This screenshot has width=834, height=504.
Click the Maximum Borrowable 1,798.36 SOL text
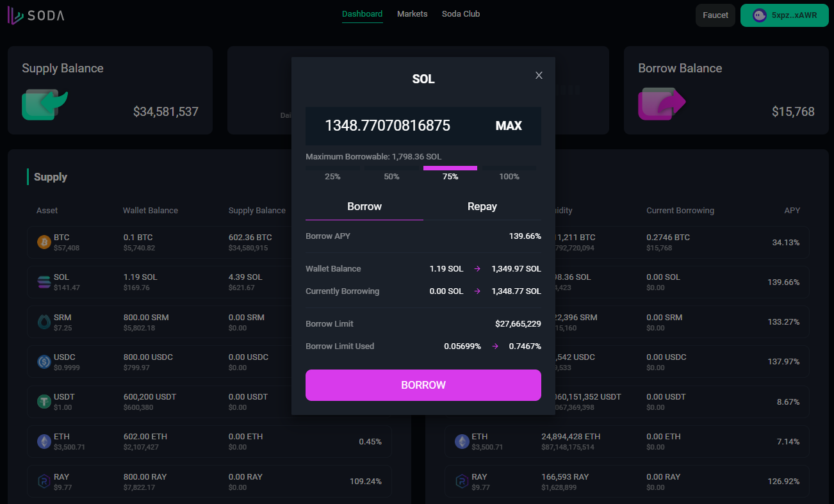tap(373, 157)
